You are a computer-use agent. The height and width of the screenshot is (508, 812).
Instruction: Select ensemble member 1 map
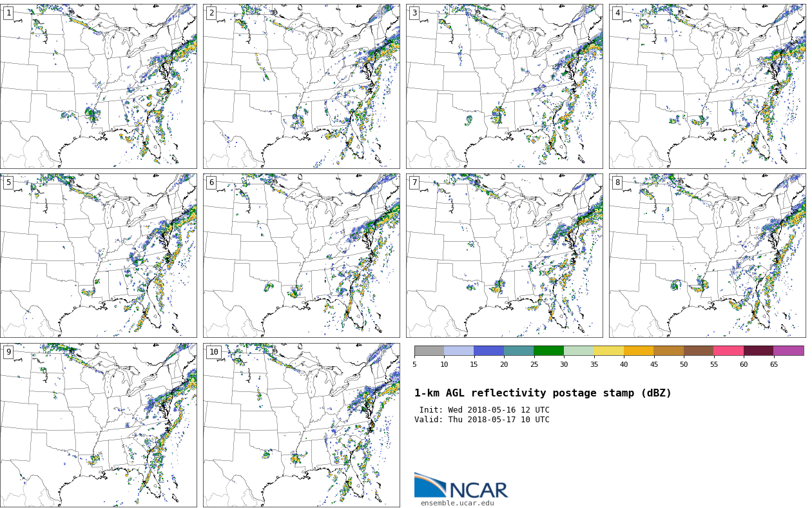(98, 86)
